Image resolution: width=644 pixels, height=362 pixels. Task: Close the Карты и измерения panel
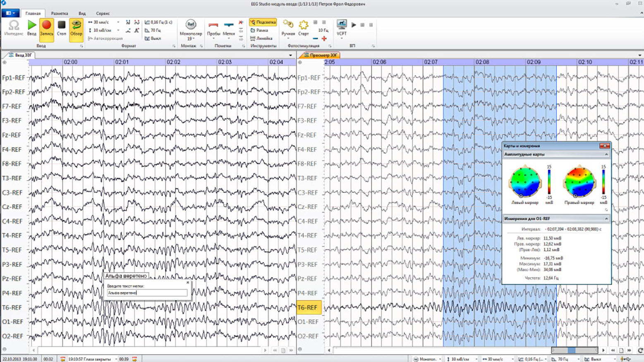click(604, 146)
